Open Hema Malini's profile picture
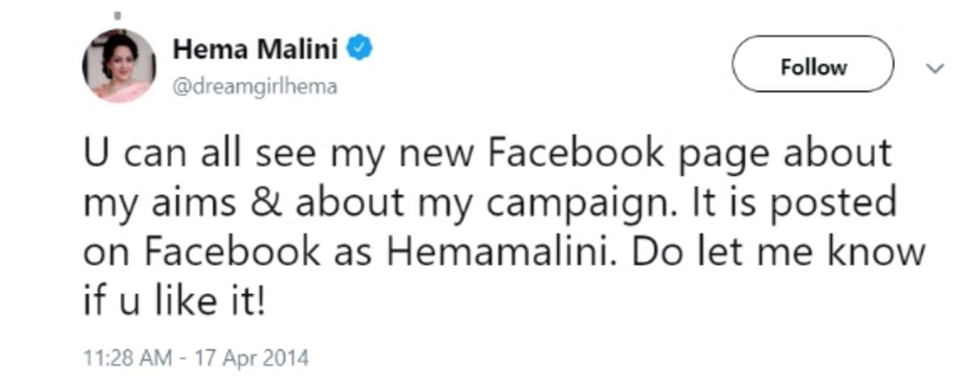Viewport: 980px width, 381px height. pos(119,66)
